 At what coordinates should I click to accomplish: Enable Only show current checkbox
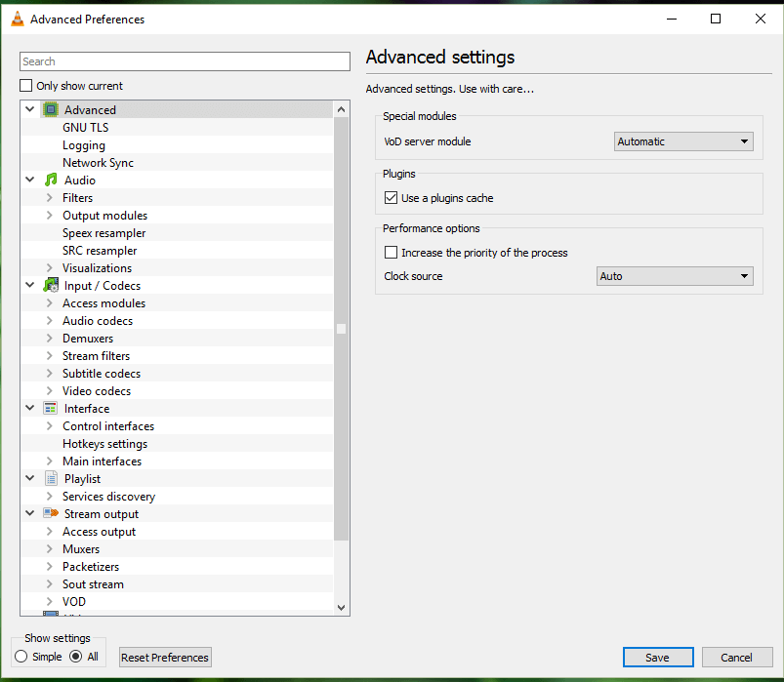click(x=26, y=86)
